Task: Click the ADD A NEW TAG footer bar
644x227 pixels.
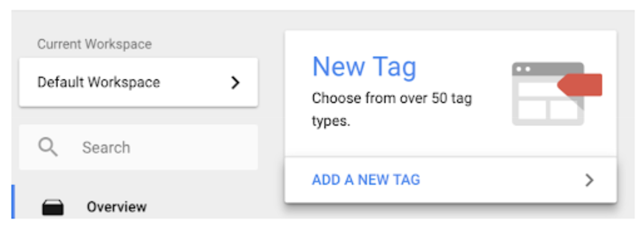Action: click(x=451, y=180)
